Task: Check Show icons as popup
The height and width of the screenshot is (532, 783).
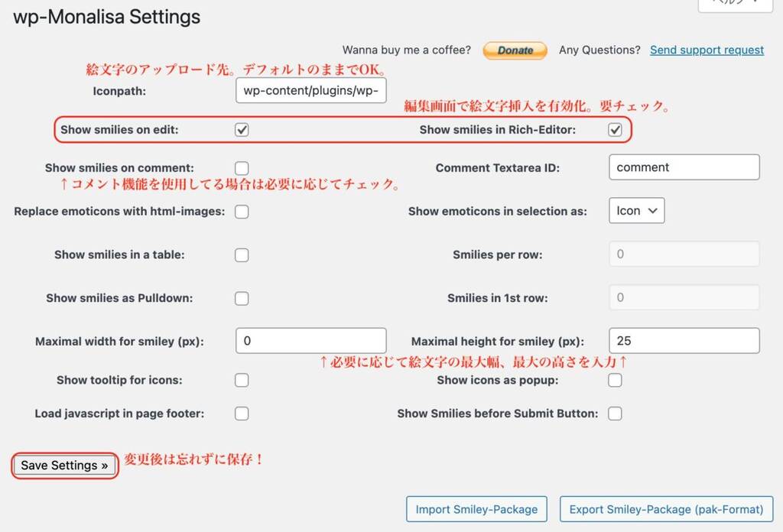Action: 615,381
